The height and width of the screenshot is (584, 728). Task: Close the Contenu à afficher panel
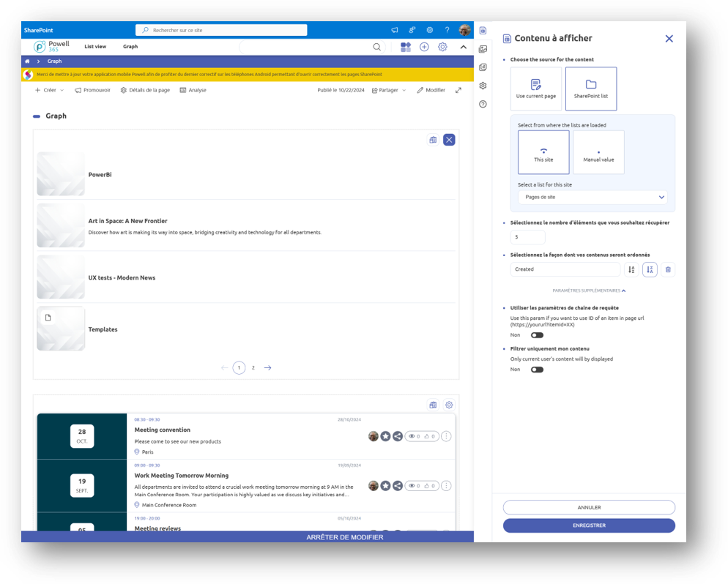[669, 39]
